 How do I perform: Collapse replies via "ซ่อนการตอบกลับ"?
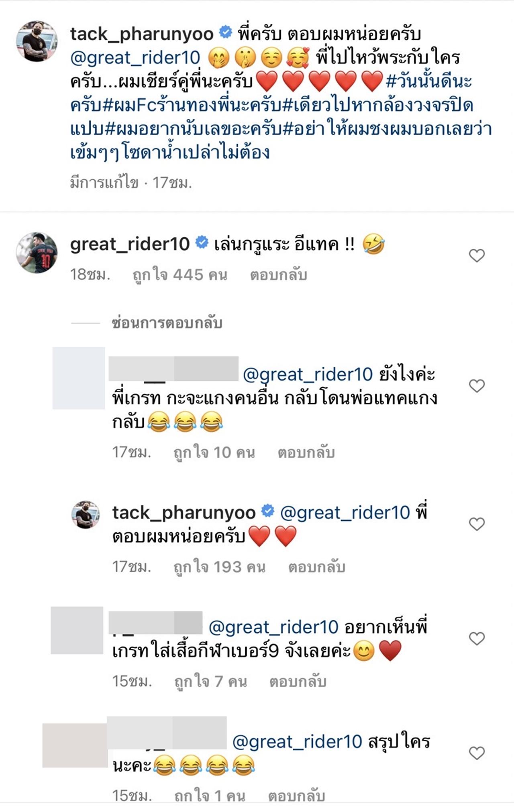167,323
